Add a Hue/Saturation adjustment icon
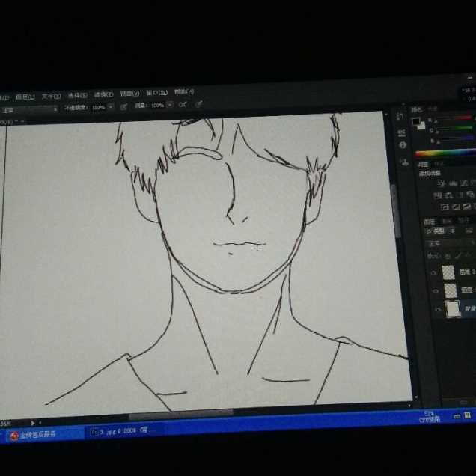 [449, 195]
